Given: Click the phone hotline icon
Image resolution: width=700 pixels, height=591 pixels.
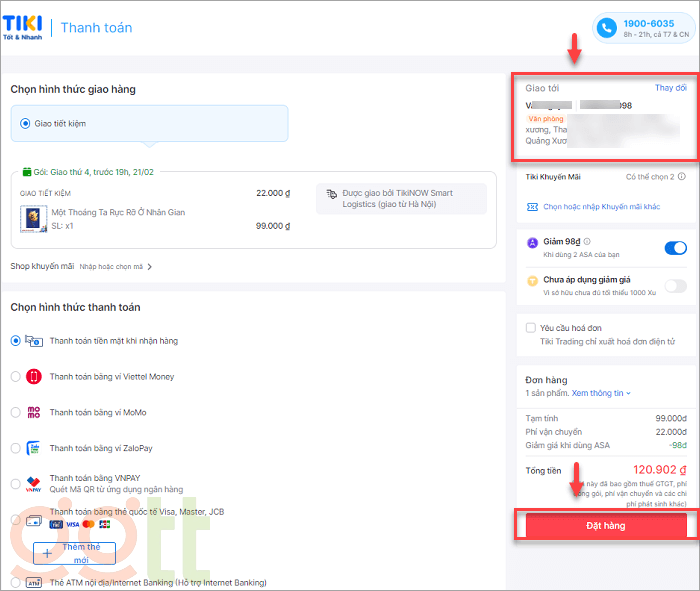Looking at the screenshot, I should click(x=605, y=28).
